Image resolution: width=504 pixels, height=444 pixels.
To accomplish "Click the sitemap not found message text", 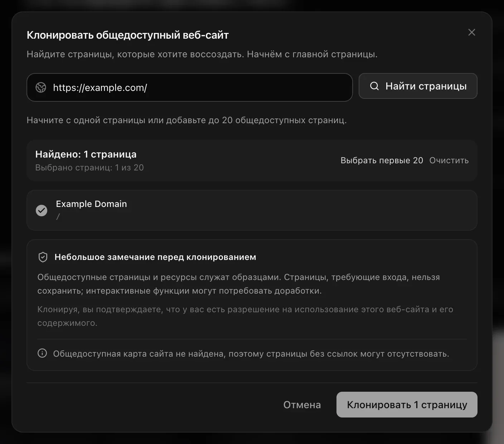I will pyautogui.click(x=251, y=354).
